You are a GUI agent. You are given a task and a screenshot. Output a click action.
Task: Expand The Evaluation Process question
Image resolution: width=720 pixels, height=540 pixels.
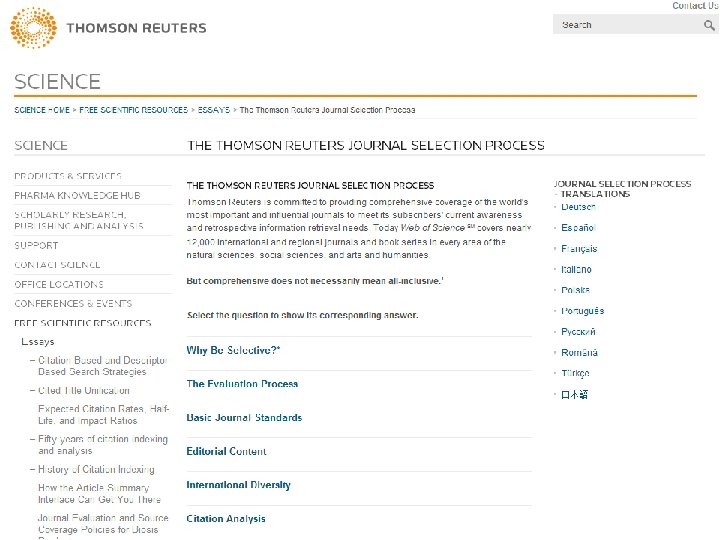pyautogui.click(x=242, y=383)
